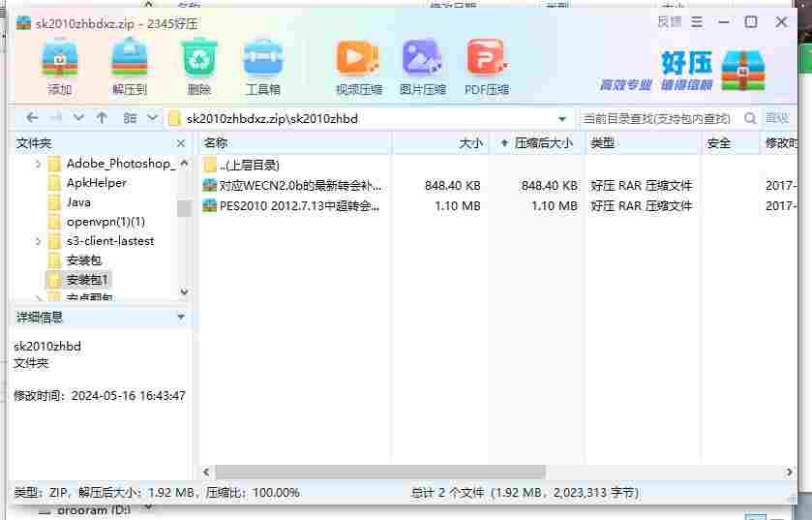Sort by 类型 column header
This screenshot has width=812, height=520.
point(644,143)
